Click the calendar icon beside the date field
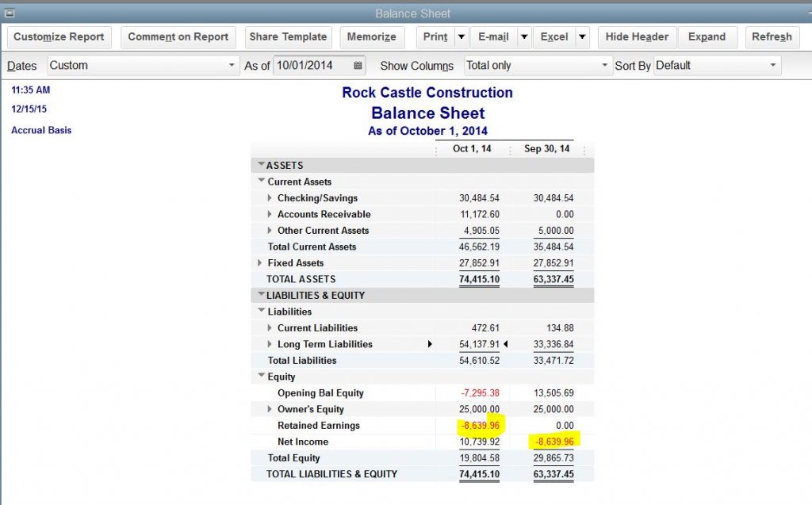812x505 pixels. pos(358,66)
